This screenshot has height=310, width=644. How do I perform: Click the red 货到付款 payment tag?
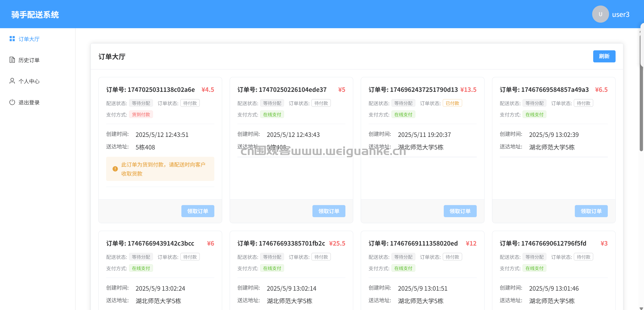(x=141, y=114)
